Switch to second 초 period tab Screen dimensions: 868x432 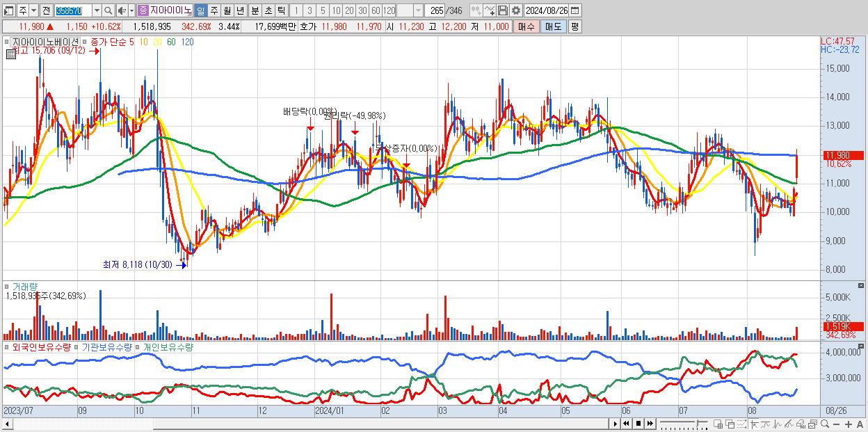pos(268,10)
